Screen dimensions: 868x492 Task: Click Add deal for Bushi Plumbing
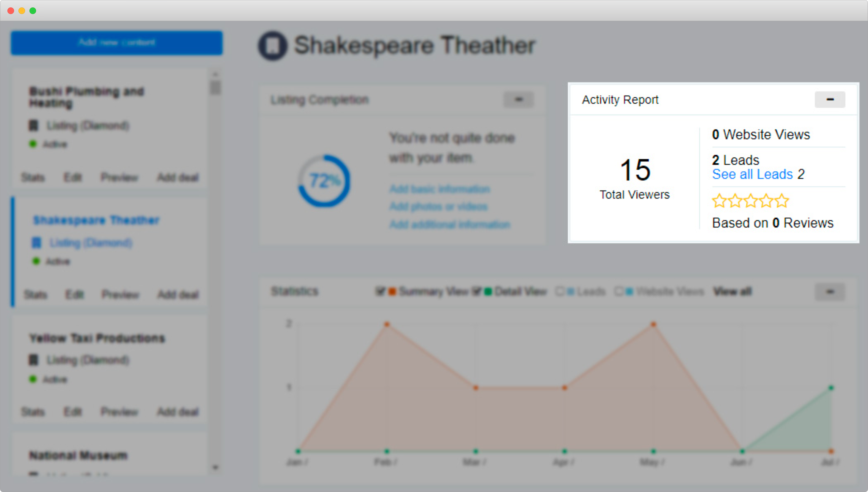(x=178, y=177)
